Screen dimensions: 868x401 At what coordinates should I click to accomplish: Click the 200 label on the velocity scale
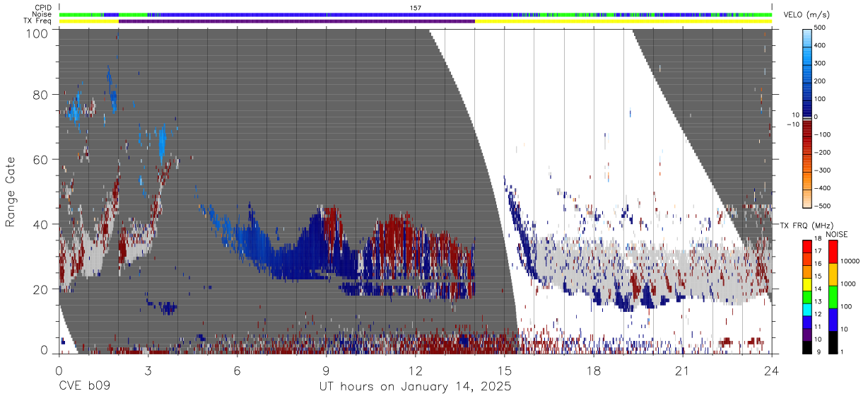[821, 81]
